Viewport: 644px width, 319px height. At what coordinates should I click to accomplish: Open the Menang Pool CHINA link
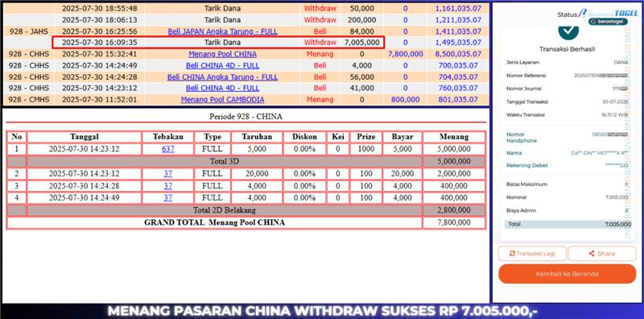click(x=223, y=54)
